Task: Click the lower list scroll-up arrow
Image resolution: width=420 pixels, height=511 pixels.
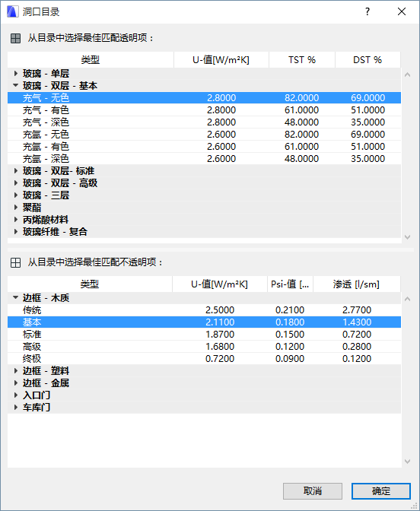Action: [x=407, y=299]
